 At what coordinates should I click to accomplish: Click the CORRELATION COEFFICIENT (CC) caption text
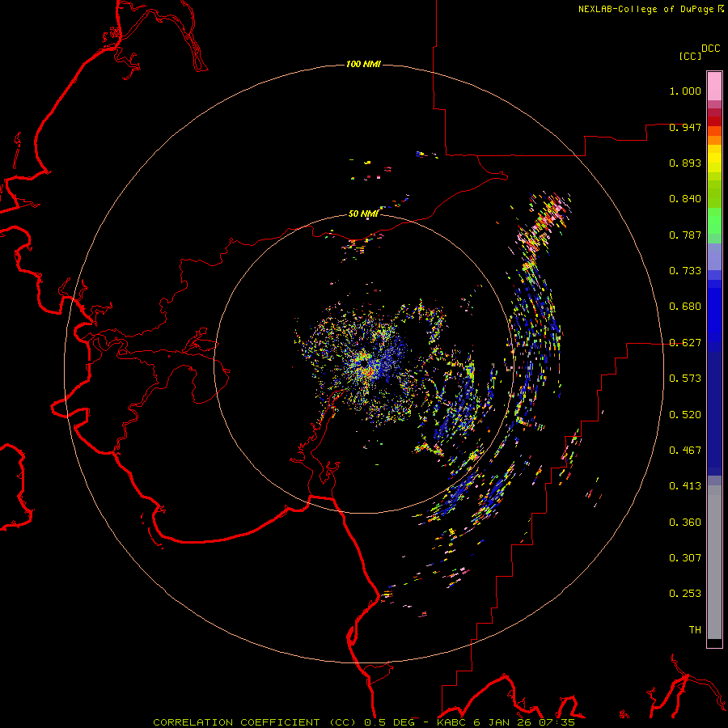coord(255,722)
